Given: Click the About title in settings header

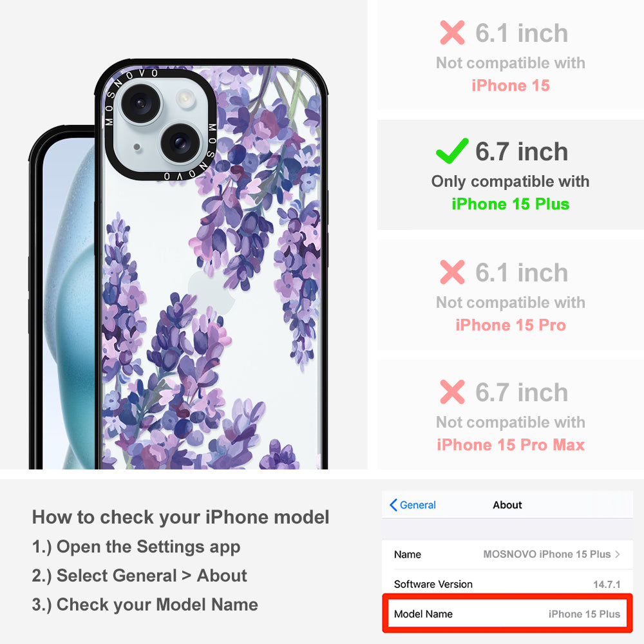Looking at the screenshot, I should (x=507, y=505).
